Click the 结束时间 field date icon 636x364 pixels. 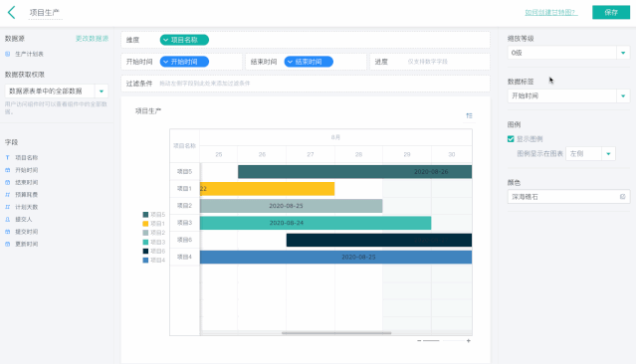(x=7, y=182)
